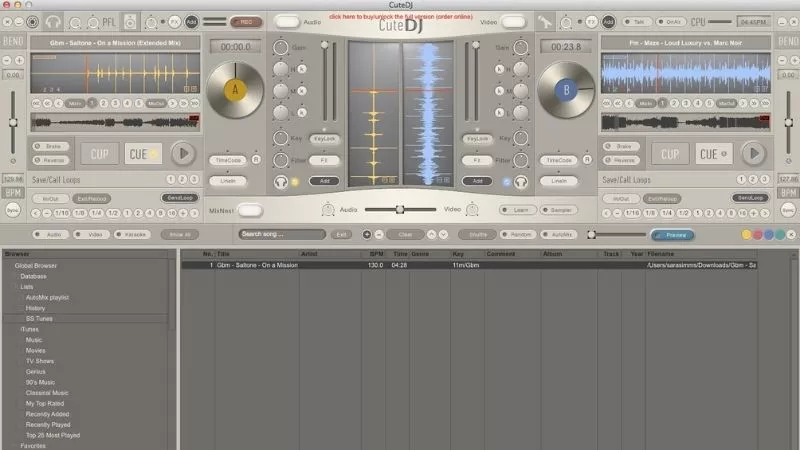Click the Clear playlist button
This screenshot has height=450, width=800.
[x=405, y=234]
